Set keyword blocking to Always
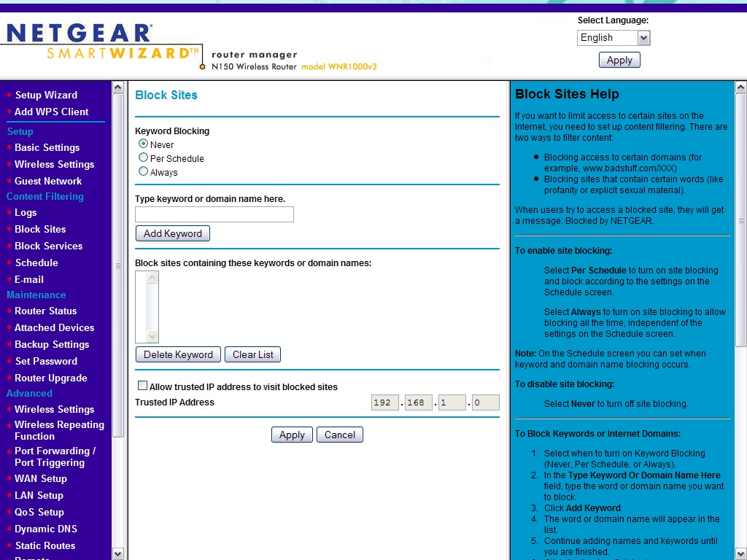This screenshot has height=560, width=747. [x=142, y=171]
